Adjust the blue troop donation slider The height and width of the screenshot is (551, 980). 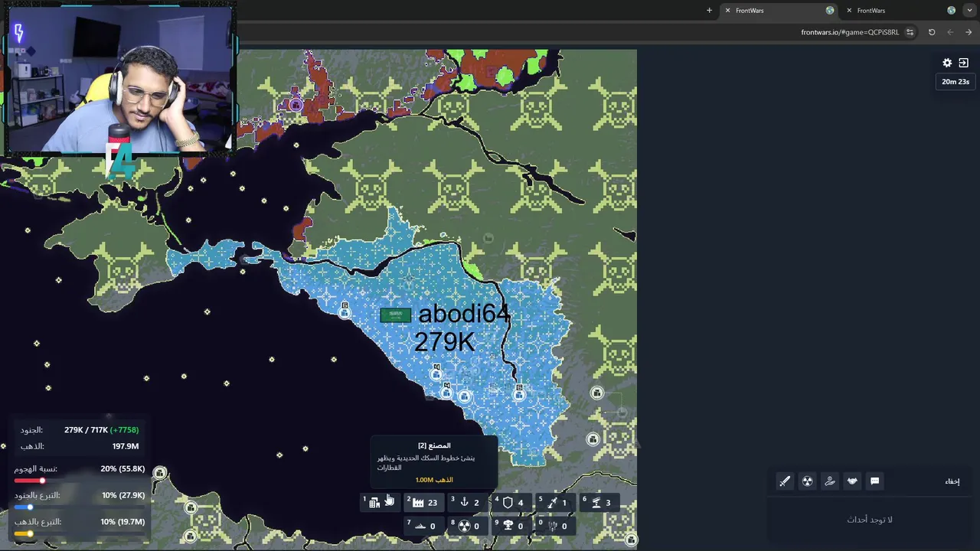coord(80,507)
